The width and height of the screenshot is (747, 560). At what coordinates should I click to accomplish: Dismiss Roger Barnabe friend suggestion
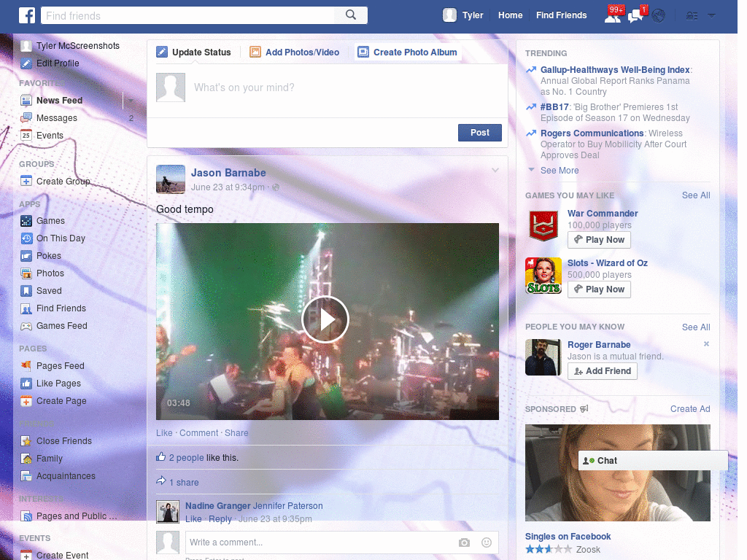(706, 344)
